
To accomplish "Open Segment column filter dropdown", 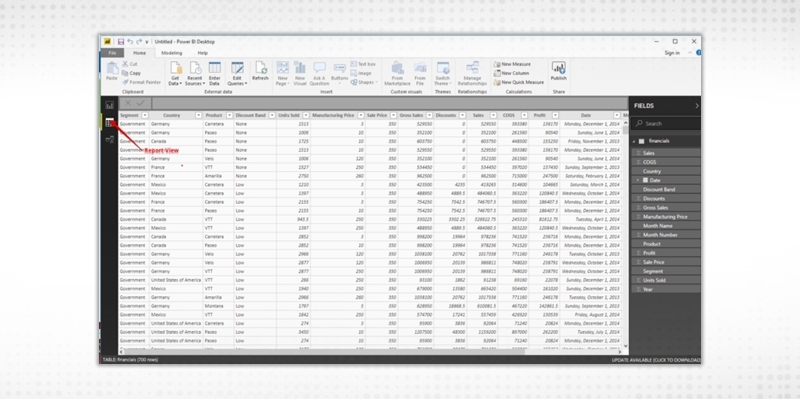I will click(x=145, y=115).
